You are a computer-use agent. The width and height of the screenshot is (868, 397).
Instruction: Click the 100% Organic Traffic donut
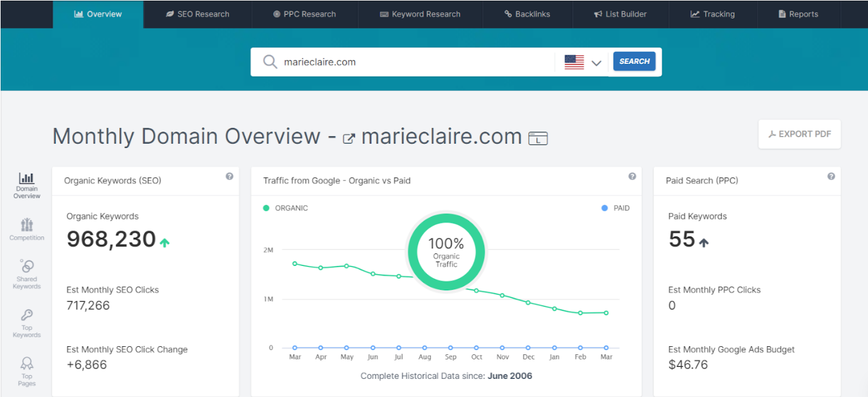pos(447,251)
